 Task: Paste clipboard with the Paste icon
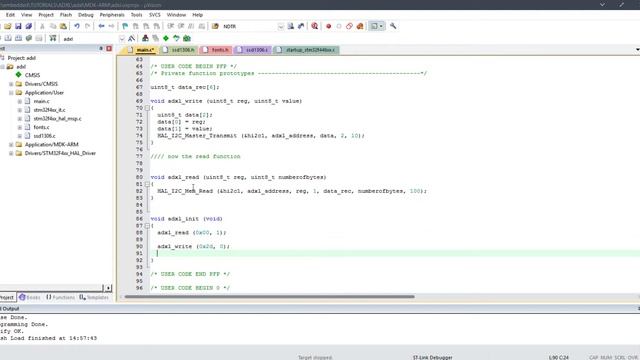click(63, 26)
